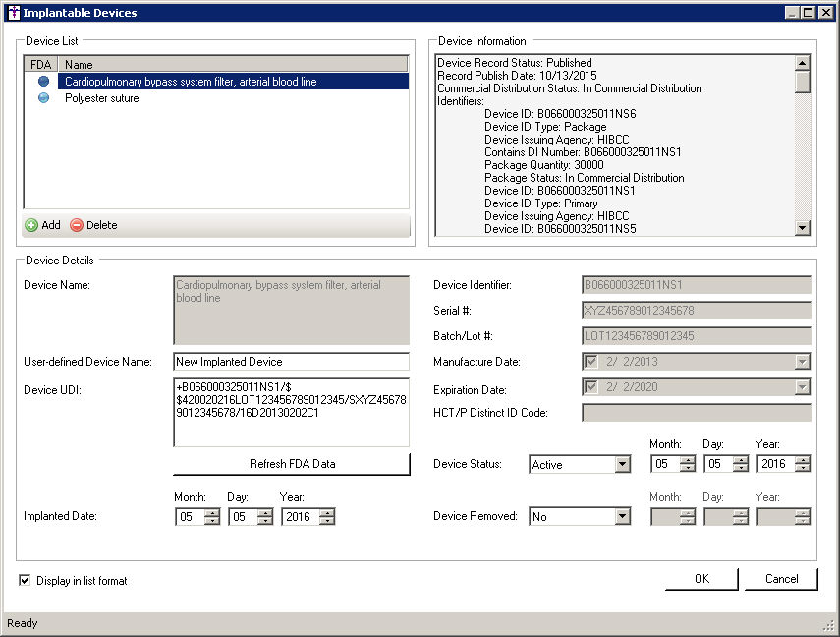Increase the Implanted Date month spinner
Viewport: 840px width, 637px height.
point(212,512)
